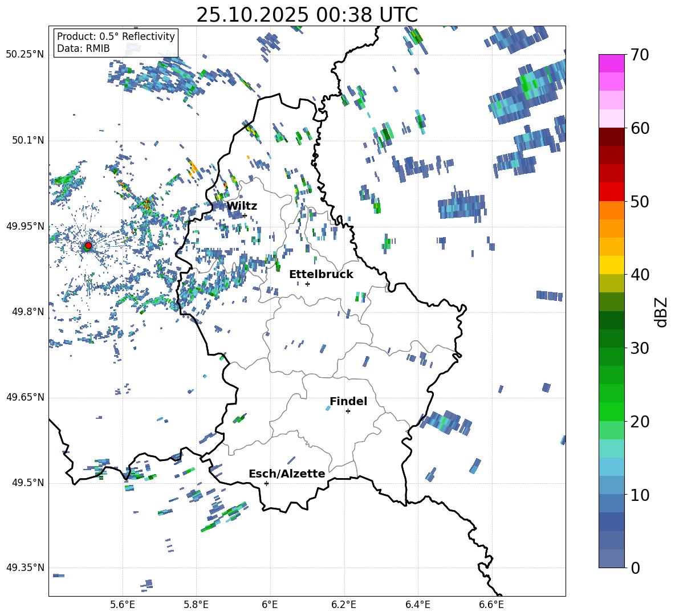Click the Wiltz city label

pyautogui.click(x=242, y=206)
